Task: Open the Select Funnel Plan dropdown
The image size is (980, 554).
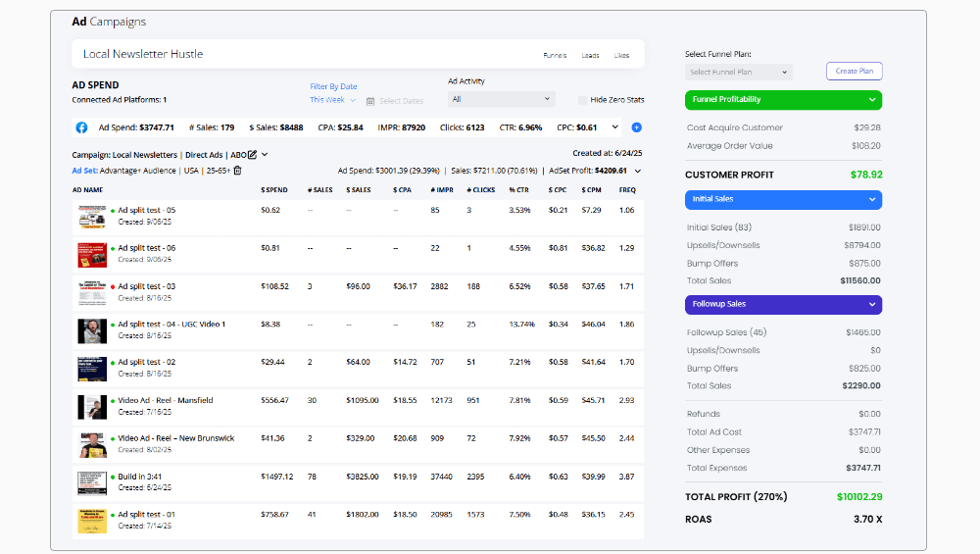Action: pyautogui.click(x=738, y=72)
